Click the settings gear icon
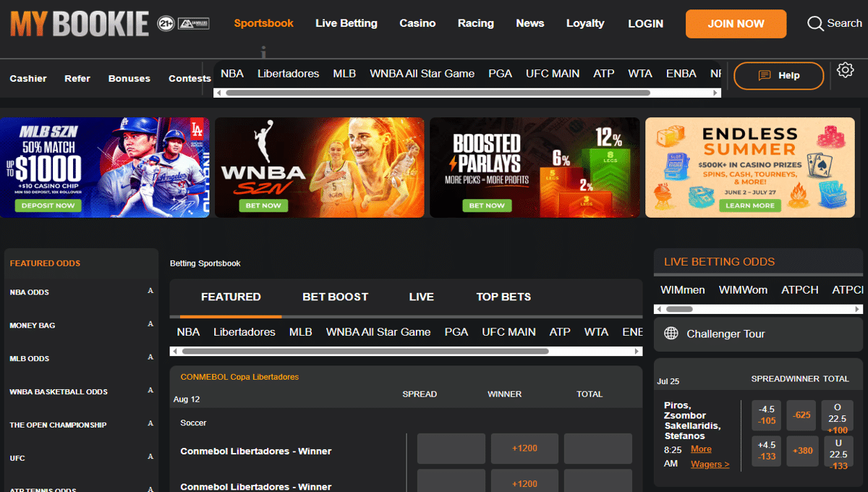The width and height of the screenshot is (868, 492). click(844, 68)
